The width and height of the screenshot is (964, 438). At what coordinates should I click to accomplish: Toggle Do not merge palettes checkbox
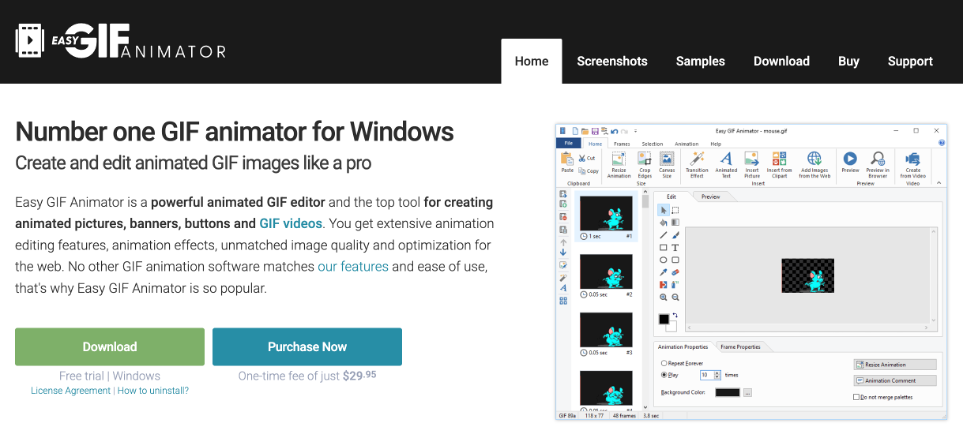point(856,397)
